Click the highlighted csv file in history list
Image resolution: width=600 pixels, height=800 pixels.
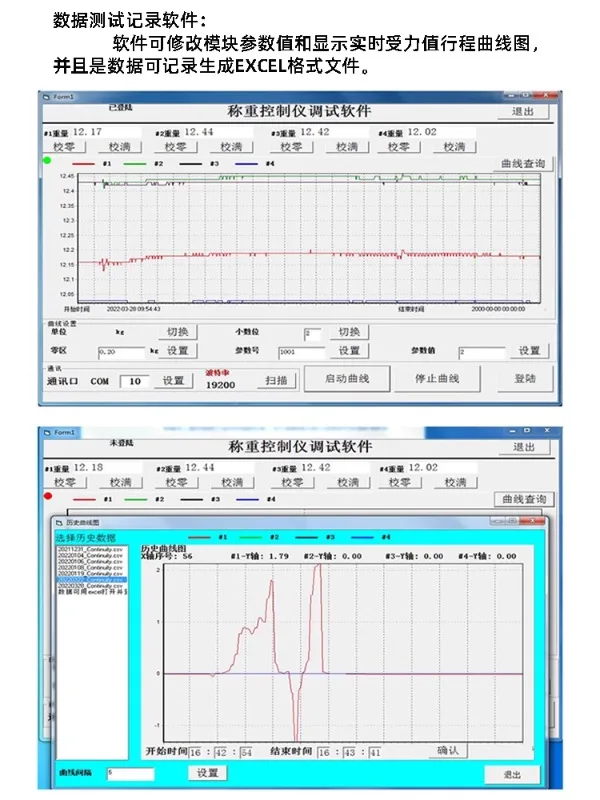(91, 580)
